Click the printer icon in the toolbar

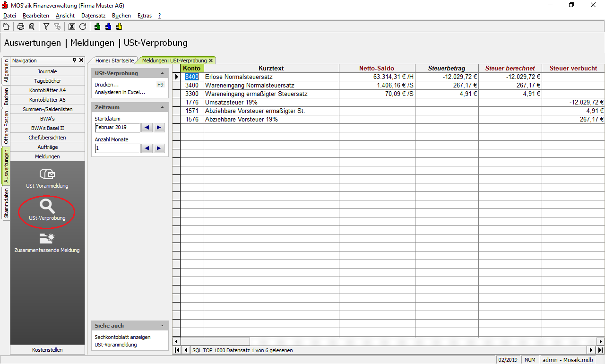(x=21, y=26)
